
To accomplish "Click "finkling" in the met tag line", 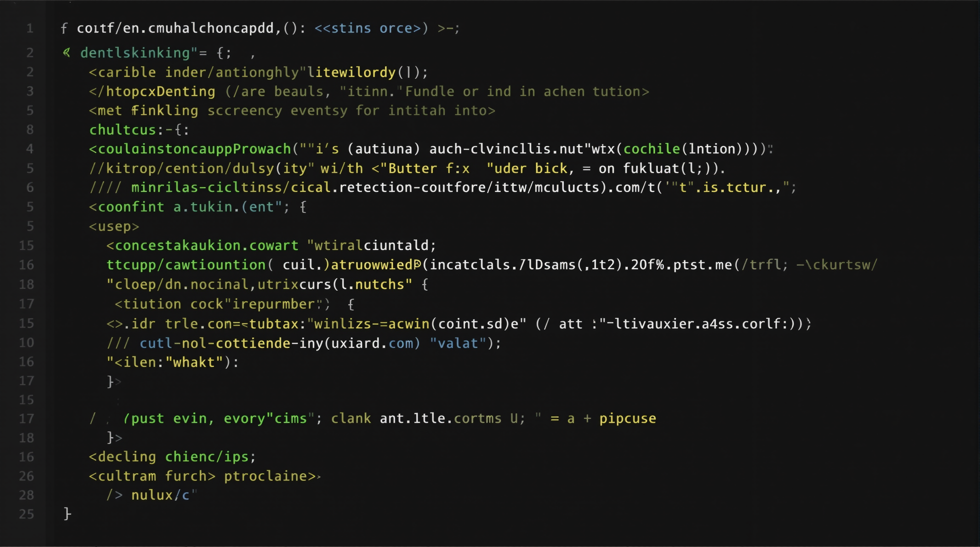I will tap(165, 111).
